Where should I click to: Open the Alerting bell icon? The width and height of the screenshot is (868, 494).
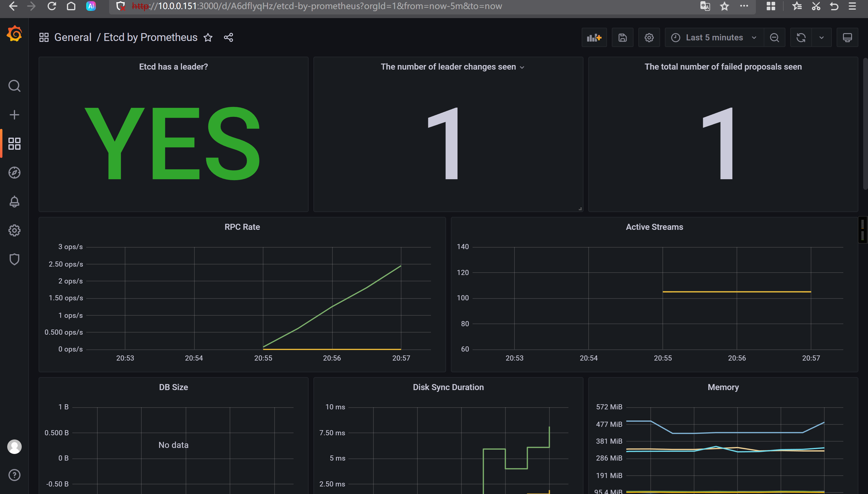14,202
